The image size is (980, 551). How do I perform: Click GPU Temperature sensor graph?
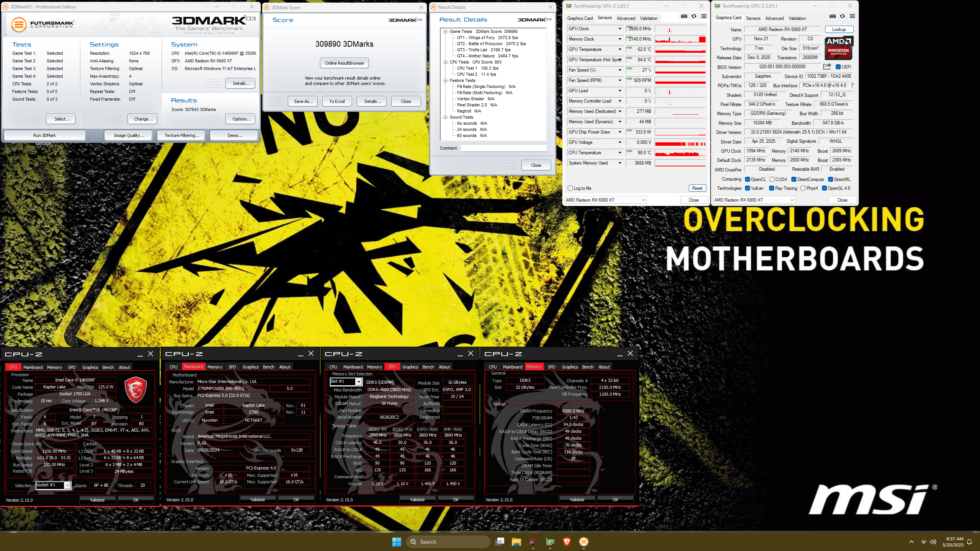pos(680,49)
